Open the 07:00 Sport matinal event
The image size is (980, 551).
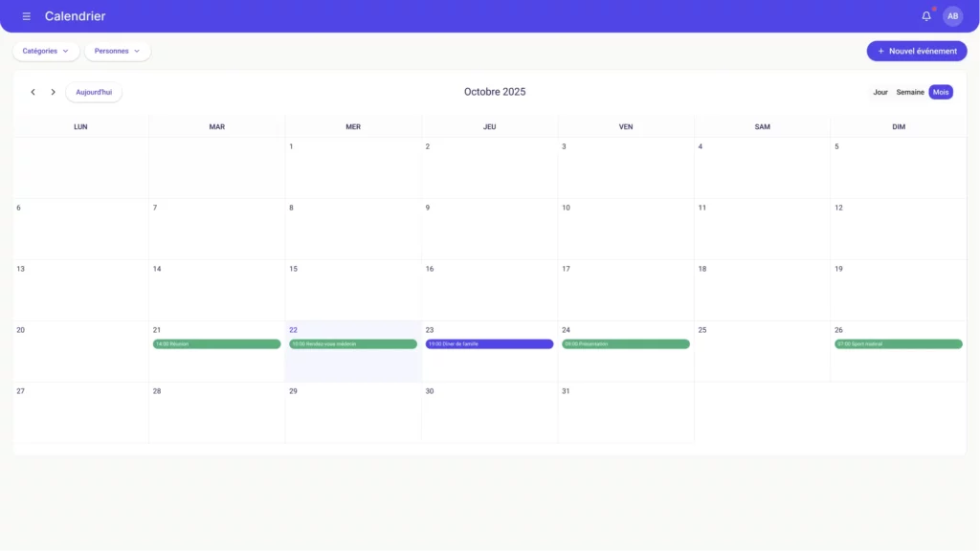(898, 344)
